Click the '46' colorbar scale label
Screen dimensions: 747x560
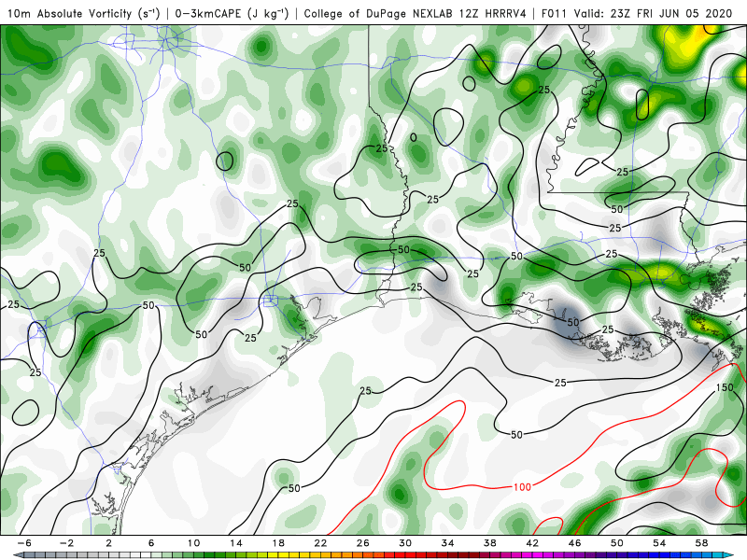575,543
